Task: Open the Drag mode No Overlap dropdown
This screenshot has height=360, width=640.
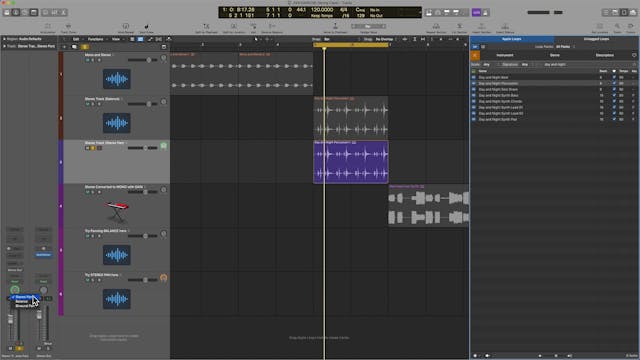Action: click(386, 39)
